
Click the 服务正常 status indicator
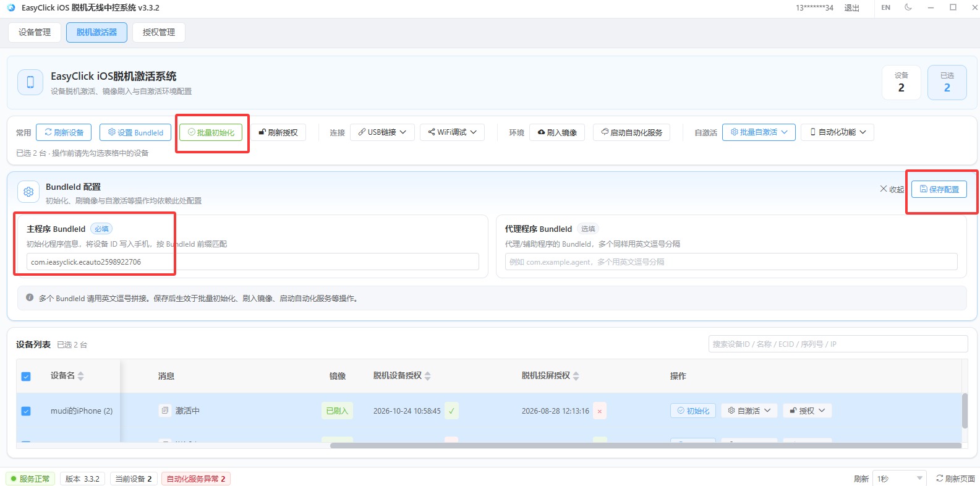(x=30, y=479)
